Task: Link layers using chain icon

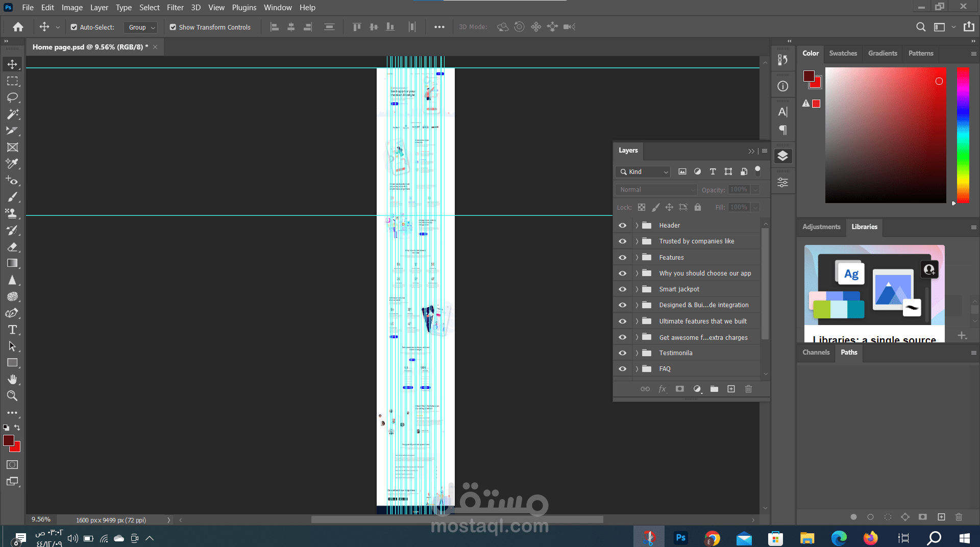Action: click(x=645, y=389)
